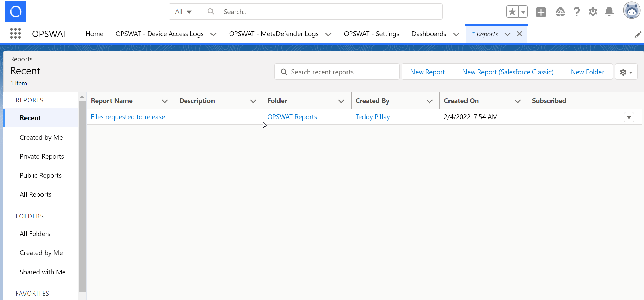
Task: Click sidebar scrollbar up arrow
Action: pos(82,97)
